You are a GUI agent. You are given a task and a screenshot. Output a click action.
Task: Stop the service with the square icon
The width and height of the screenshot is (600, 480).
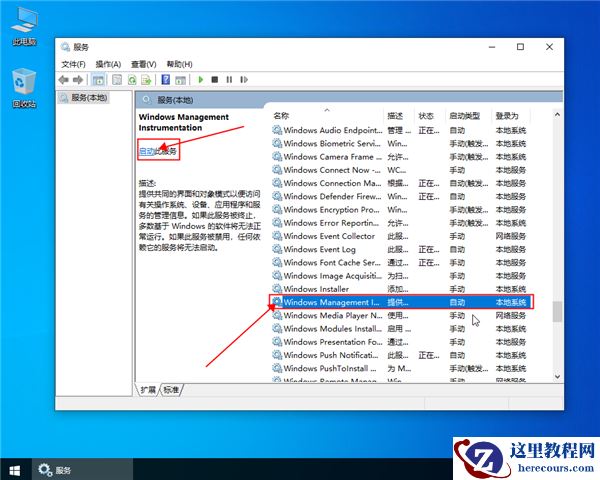(215, 80)
